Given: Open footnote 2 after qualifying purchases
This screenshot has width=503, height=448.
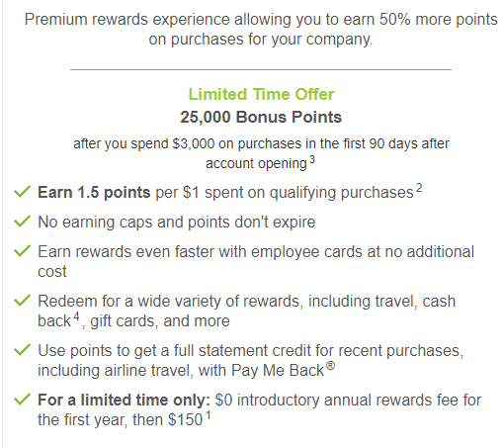Looking at the screenshot, I should pyautogui.click(x=419, y=188).
